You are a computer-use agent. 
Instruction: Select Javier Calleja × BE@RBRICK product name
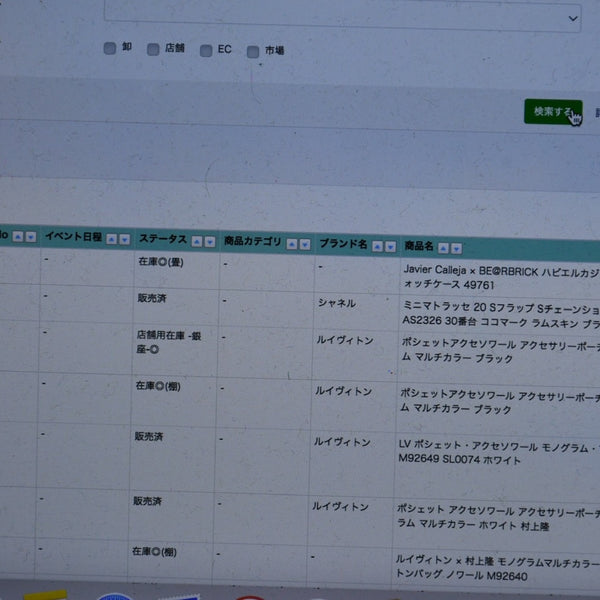pyautogui.click(x=501, y=278)
